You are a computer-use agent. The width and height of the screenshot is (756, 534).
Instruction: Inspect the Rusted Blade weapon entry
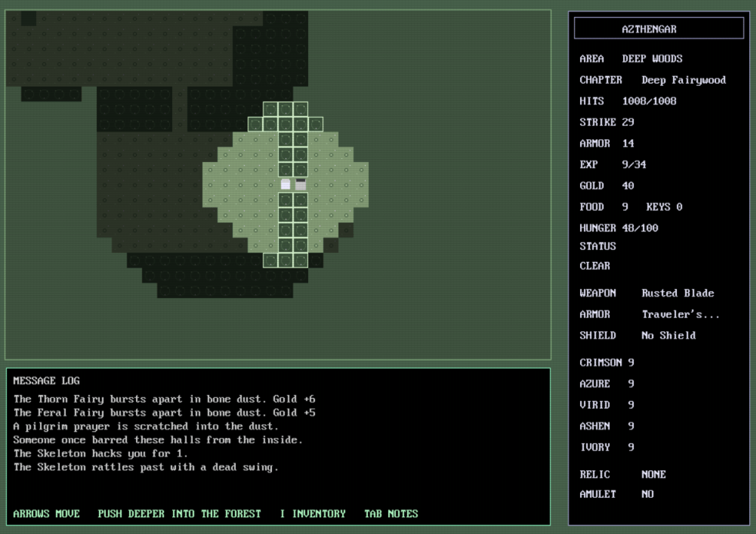[677, 293]
